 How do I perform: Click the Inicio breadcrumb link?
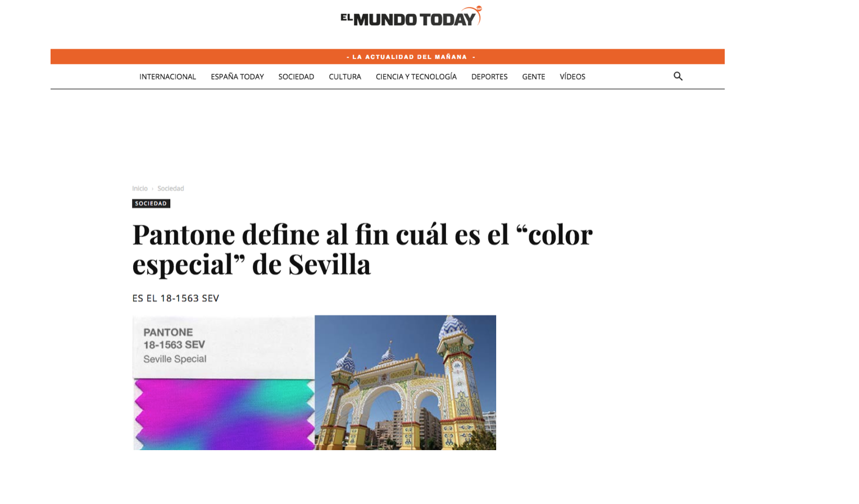point(140,189)
